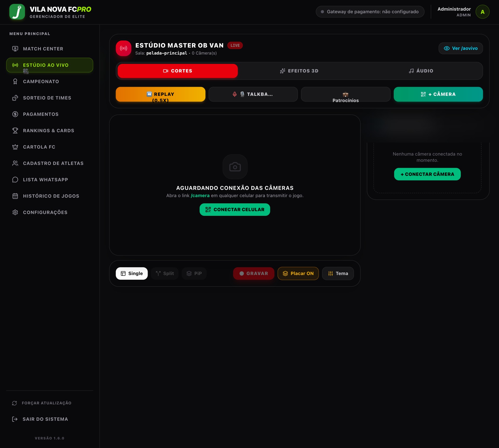Click + Conectar Câmera button
This screenshot has width=499, height=448.
click(x=427, y=174)
